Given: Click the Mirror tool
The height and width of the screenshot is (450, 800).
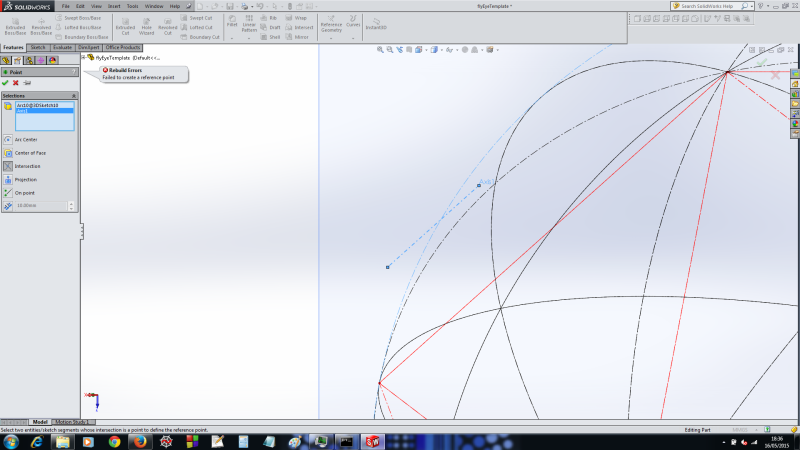Looking at the screenshot, I should pos(297,37).
